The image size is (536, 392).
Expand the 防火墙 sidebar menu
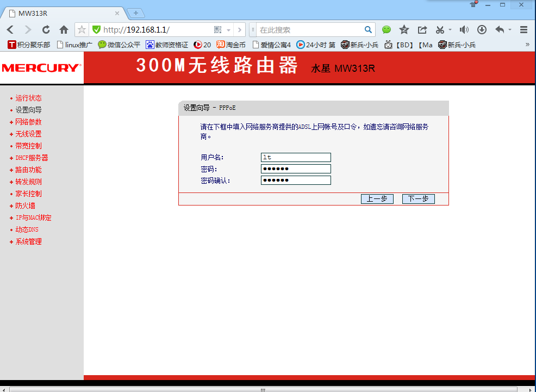tap(26, 206)
